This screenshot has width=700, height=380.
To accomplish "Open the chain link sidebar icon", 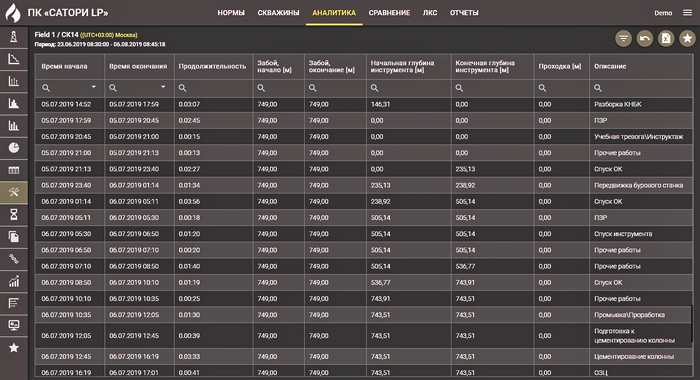I will click(14, 259).
